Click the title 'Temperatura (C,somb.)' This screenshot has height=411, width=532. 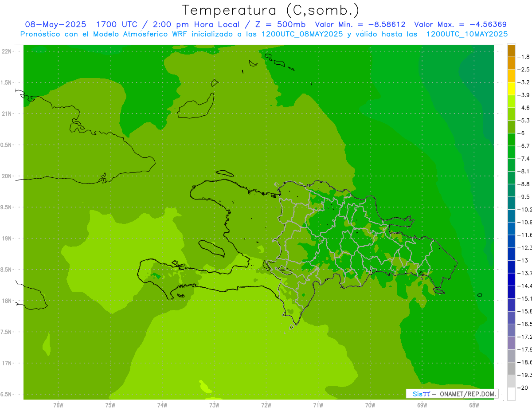coord(270,10)
